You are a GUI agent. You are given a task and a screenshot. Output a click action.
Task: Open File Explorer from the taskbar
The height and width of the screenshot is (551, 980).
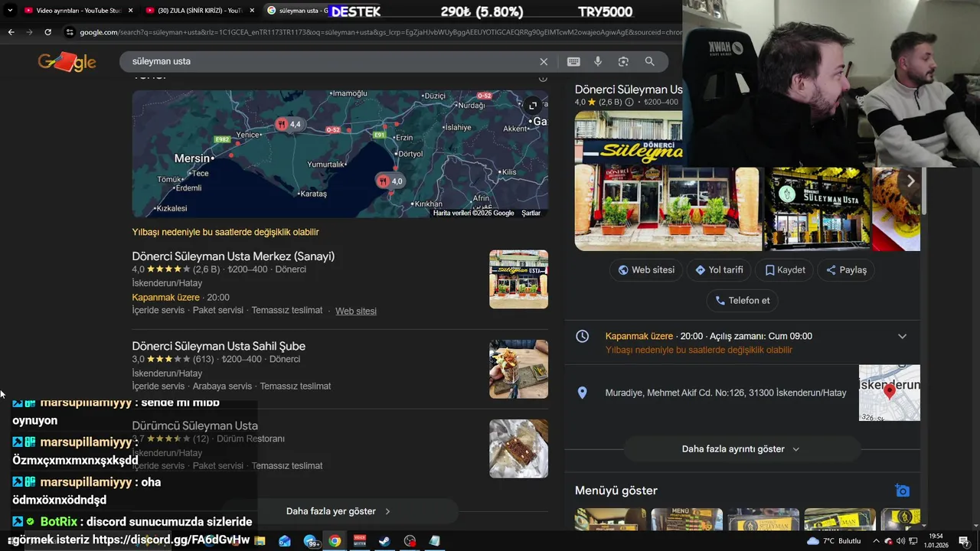[260, 541]
